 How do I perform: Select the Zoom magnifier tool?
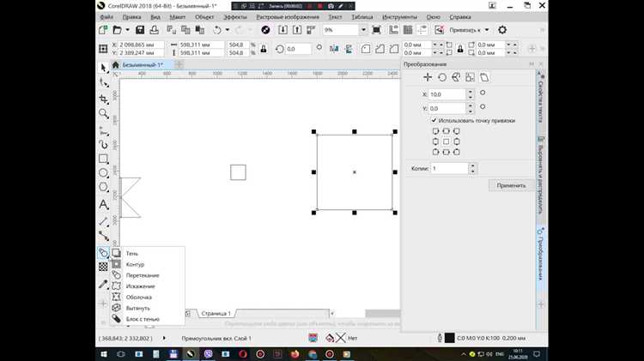pyautogui.click(x=104, y=114)
